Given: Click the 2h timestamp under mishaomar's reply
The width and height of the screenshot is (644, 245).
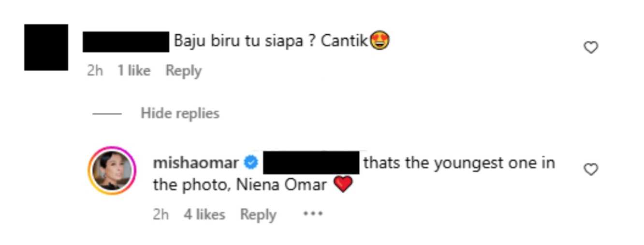Looking at the screenshot, I should (x=161, y=214).
